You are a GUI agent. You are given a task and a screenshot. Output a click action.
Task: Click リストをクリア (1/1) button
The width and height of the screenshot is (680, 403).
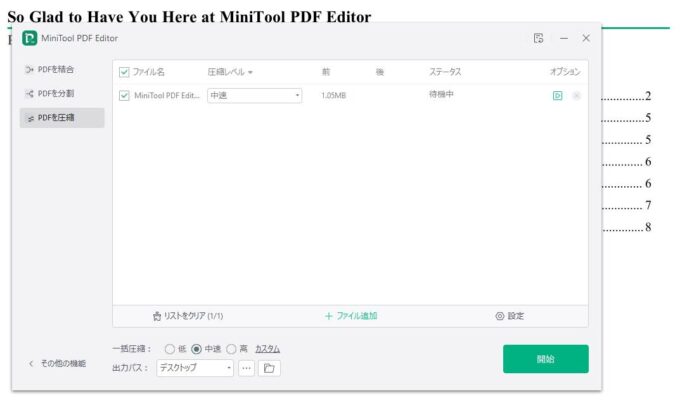pos(188,316)
